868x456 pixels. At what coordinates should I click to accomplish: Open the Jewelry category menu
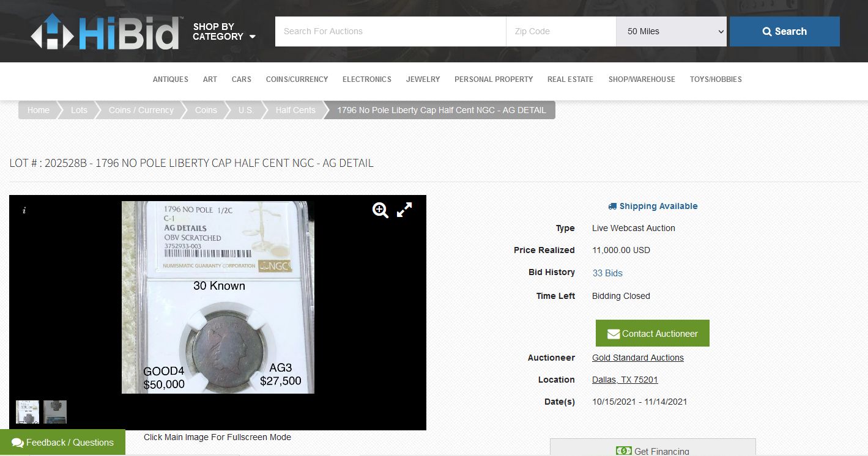pos(423,79)
